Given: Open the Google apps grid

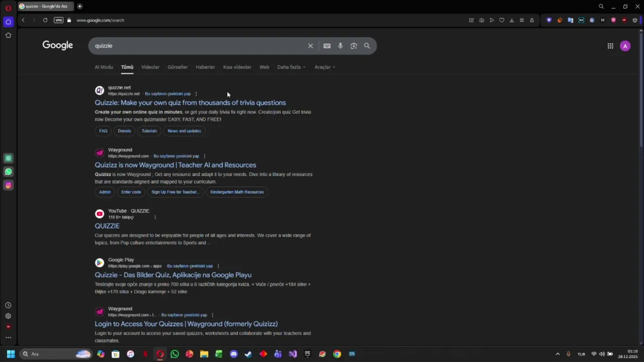Looking at the screenshot, I should [610, 46].
